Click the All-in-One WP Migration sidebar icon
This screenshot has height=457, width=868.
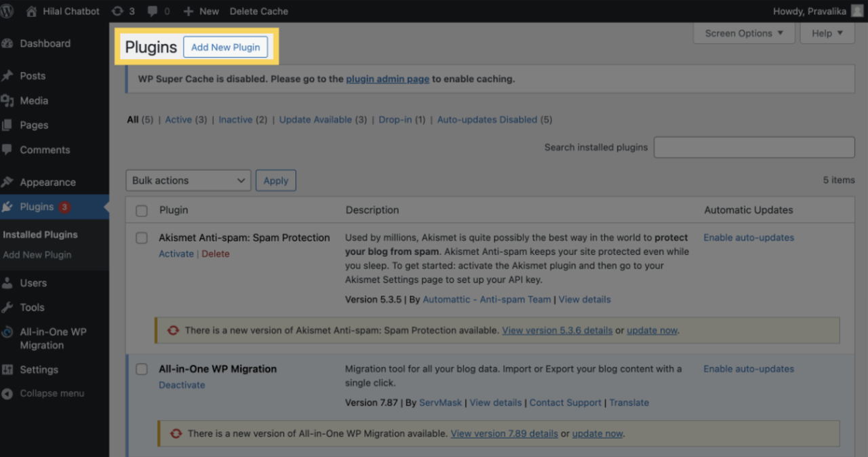(x=7, y=332)
